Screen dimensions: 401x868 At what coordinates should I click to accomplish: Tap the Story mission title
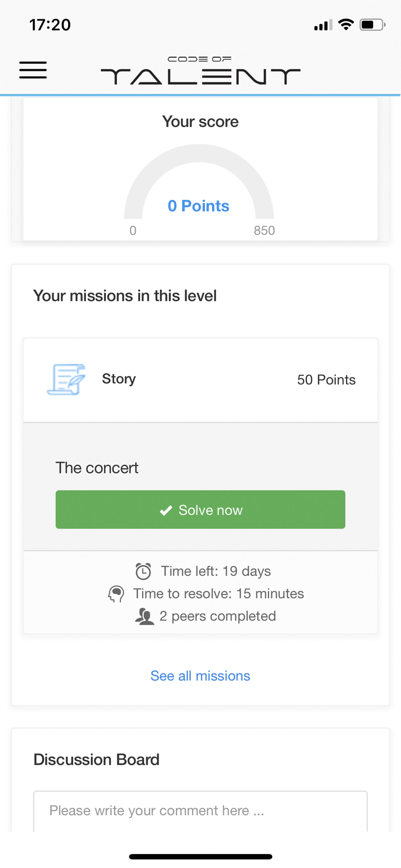[119, 379]
